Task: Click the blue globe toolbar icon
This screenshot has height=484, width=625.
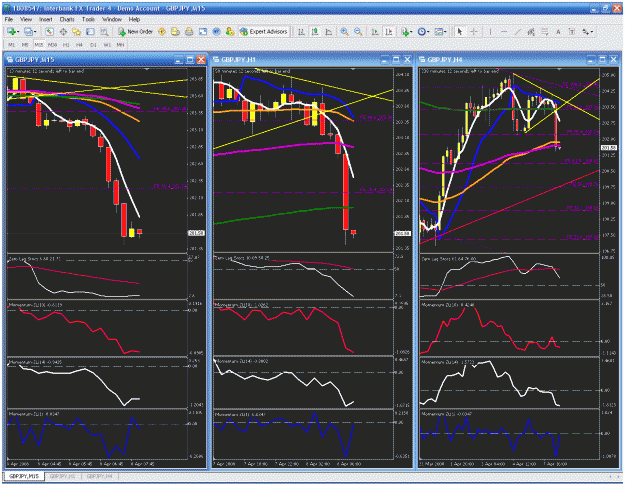Action: pos(216,31)
